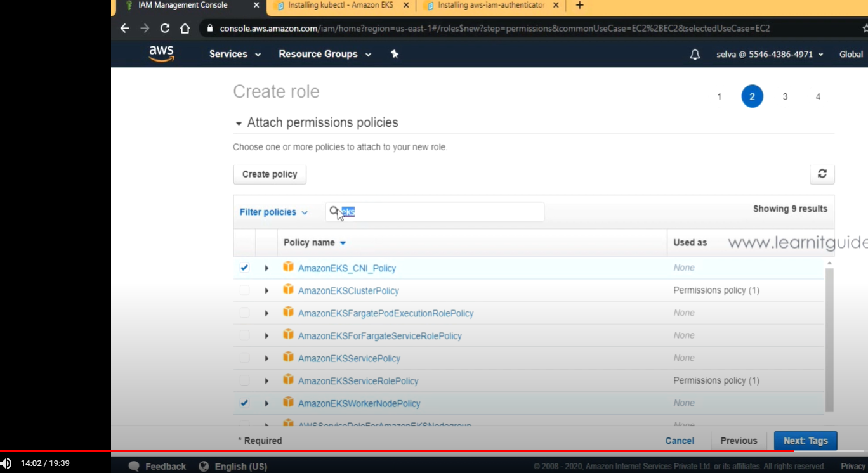Collapse the Attach permissions policies section
This screenshot has height=473, width=868.
tap(239, 124)
